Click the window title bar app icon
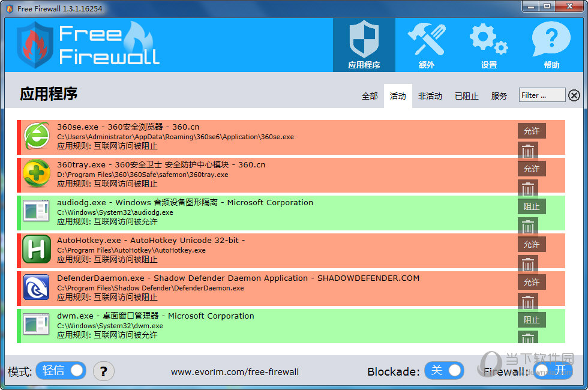 pyautogui.click(x=10, y=8)
